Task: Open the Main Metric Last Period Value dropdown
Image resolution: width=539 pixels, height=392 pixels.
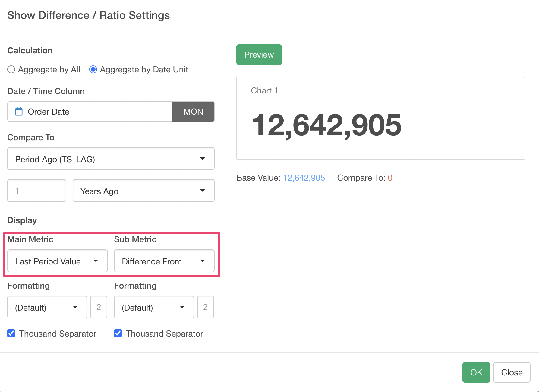Action: point(57,261)
